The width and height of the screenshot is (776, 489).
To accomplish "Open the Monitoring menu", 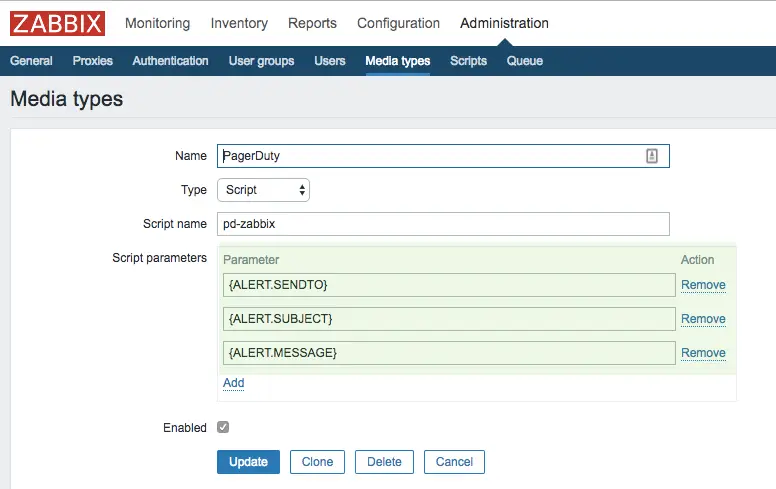I will 157,23.
